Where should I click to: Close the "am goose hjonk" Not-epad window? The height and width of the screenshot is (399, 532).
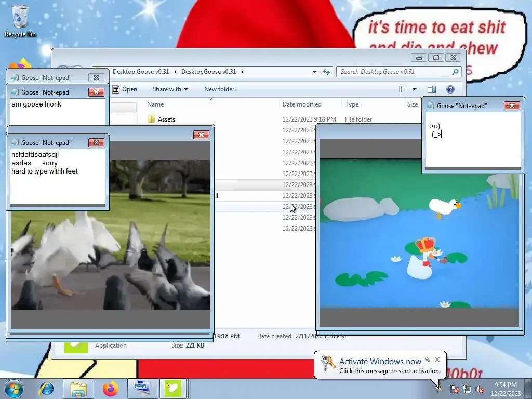point(96,92)
